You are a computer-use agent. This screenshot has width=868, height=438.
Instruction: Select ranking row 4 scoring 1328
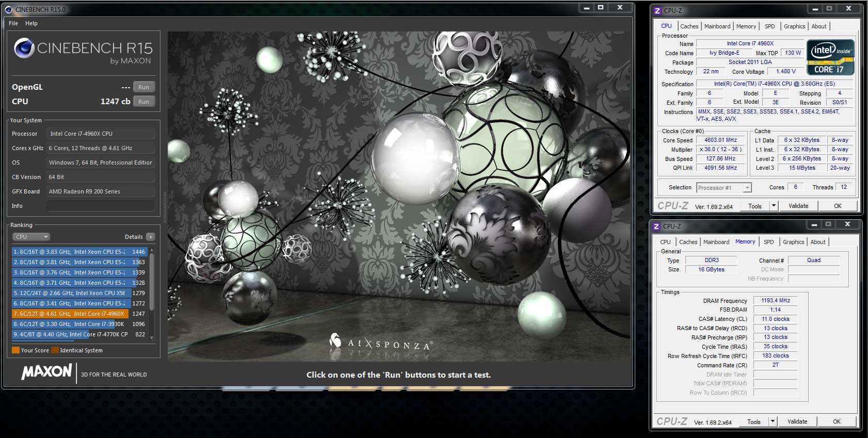pos(79,283)
